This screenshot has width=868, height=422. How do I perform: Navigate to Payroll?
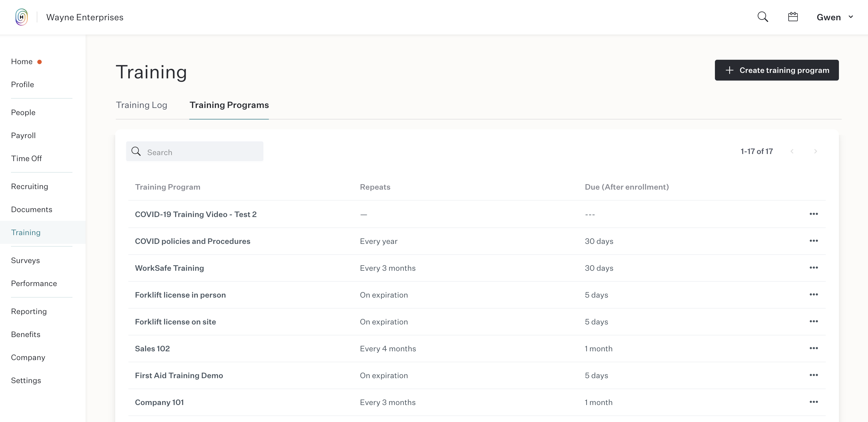[23, 135]
